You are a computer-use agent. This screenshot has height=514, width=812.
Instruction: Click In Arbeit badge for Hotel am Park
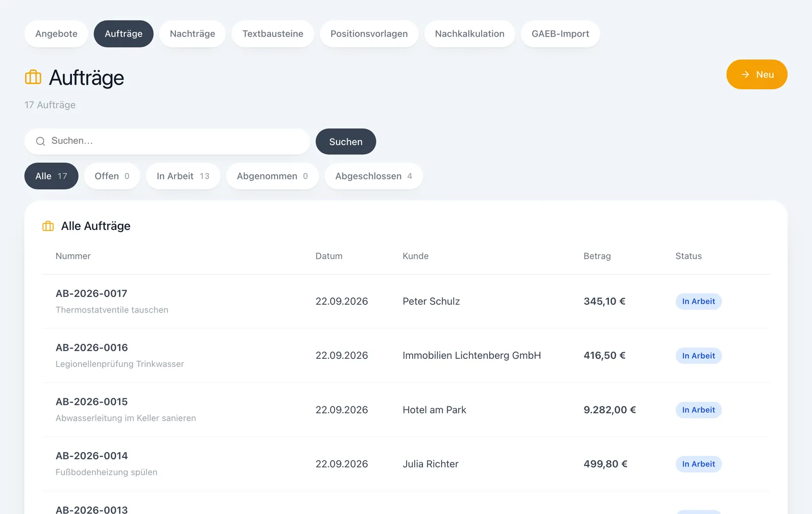coord(698,410)
